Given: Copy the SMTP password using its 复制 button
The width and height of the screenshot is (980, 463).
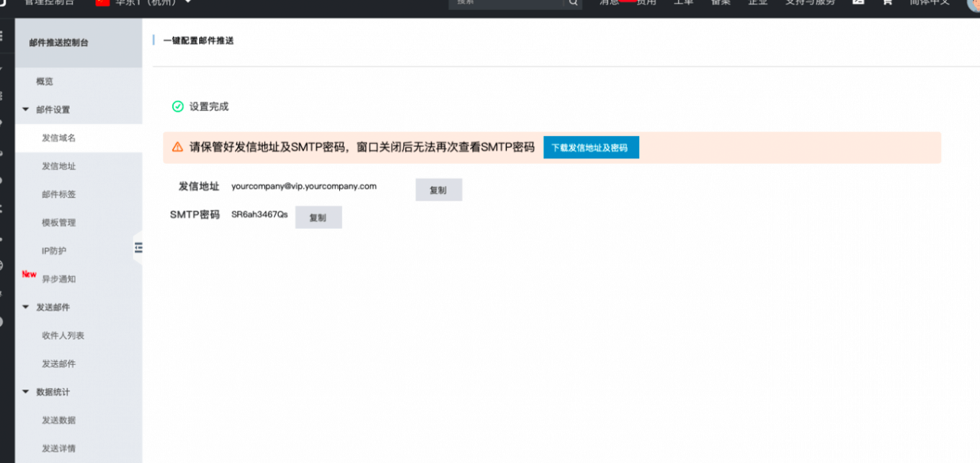Looking at the screenshot, I should click(318, 217).
